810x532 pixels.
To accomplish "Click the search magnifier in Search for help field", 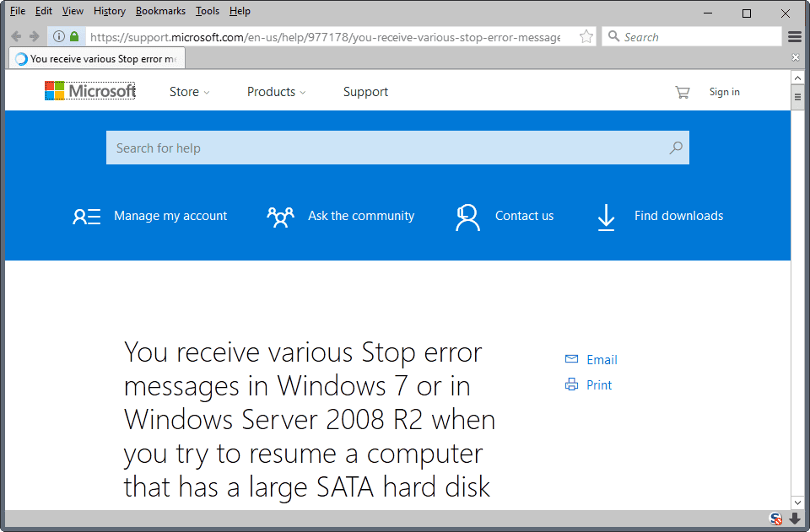I will [x=675, y=148].
